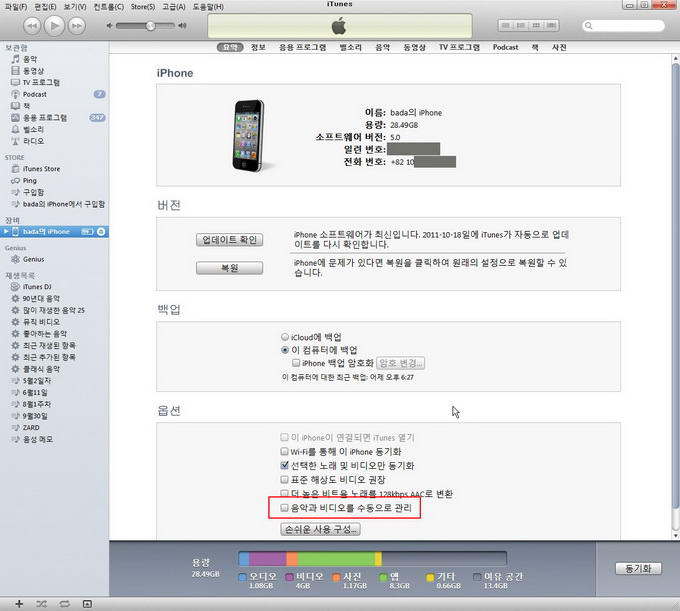Screen dimensions: 680x611
Task: Select the 음성 메모 playlist
Action: tap(38, 439)
